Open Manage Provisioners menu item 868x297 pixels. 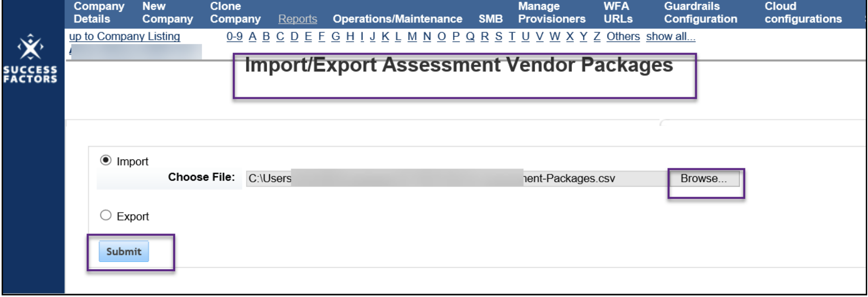pyautogui.click(x=552, y=13)
